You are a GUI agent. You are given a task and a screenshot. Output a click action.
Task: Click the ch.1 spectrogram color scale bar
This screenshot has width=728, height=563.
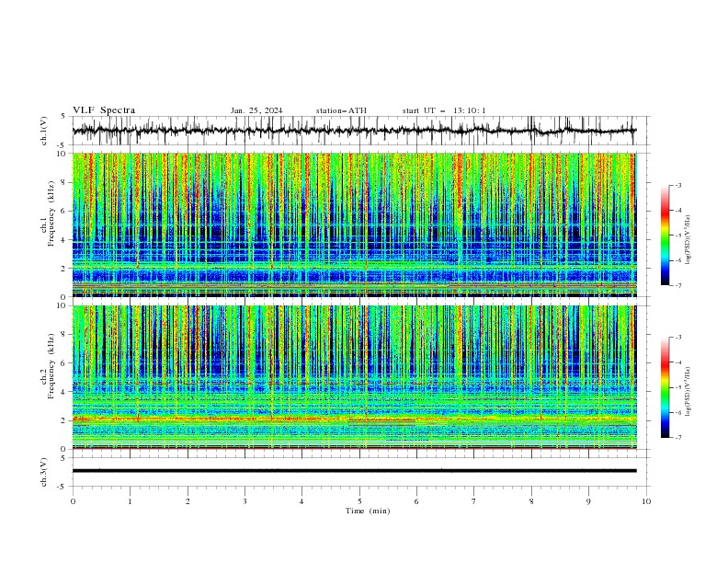(665, 236)
